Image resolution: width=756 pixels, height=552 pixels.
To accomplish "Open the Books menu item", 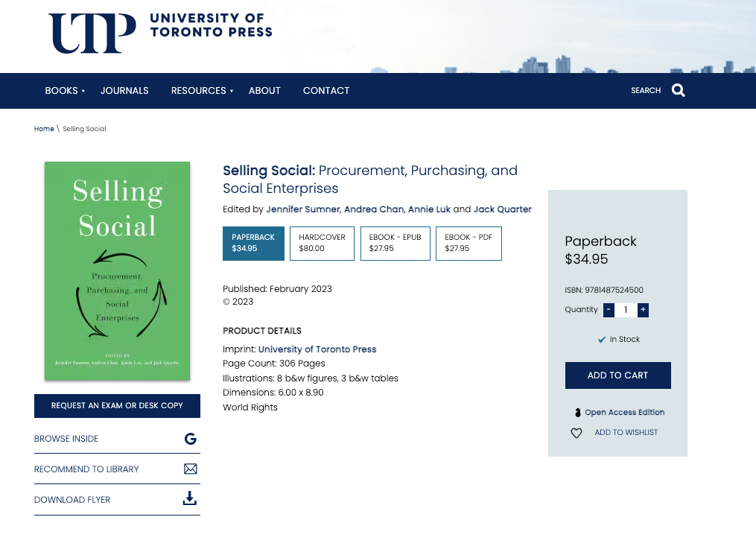I will [x=61, y=91].
